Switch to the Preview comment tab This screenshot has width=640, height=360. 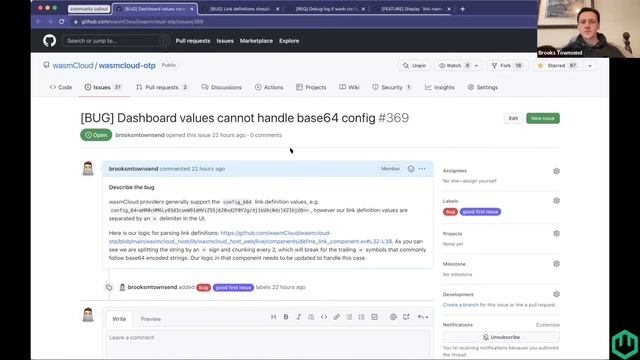pyautogui.click(x=151, y=319)
